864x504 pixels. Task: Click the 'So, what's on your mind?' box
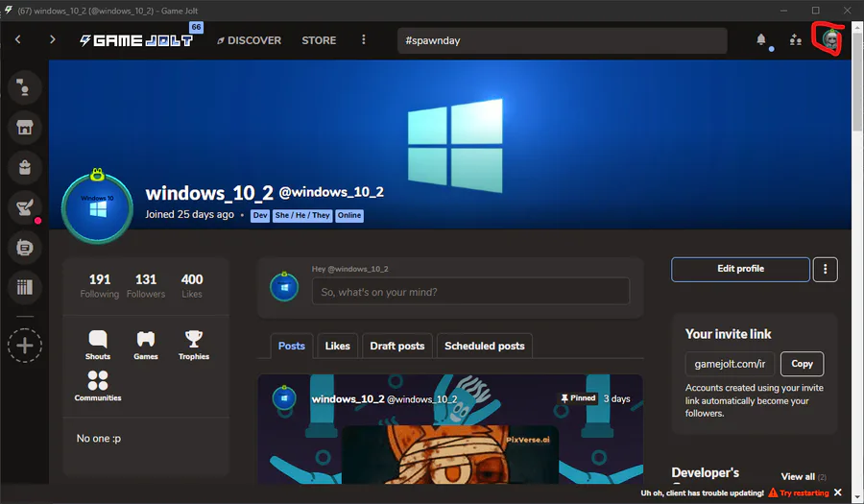(470, 292)
